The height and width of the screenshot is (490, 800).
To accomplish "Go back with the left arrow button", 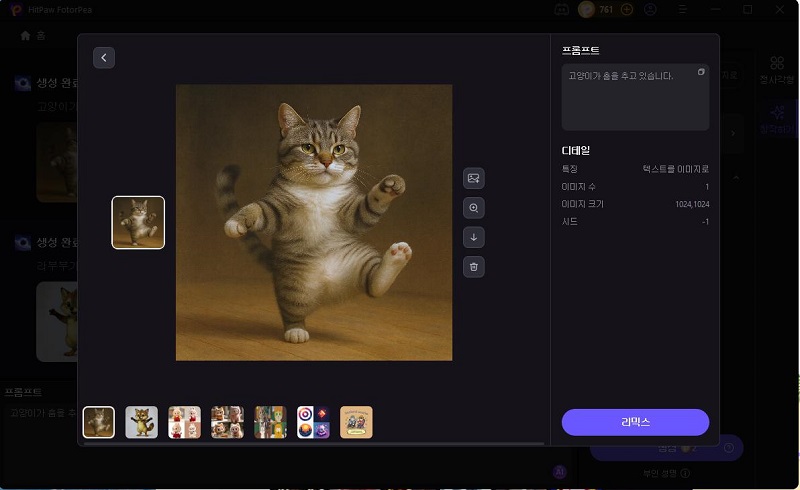I will coord(104,58).
